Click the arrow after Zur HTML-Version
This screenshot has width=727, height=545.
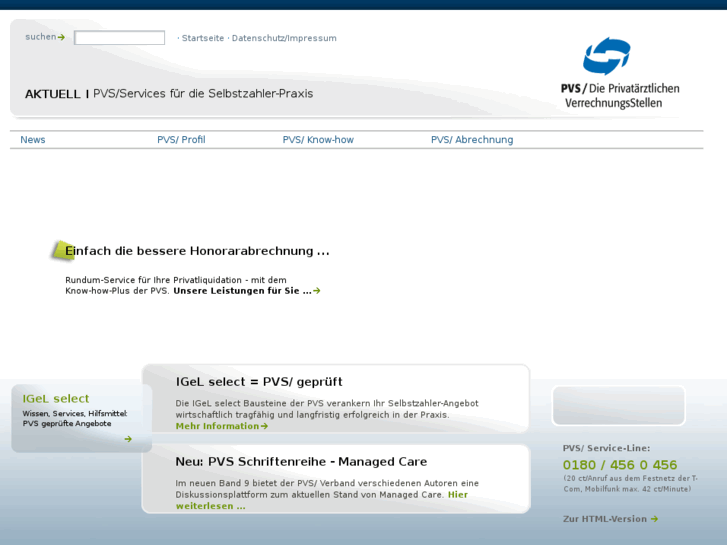(654, 519)
